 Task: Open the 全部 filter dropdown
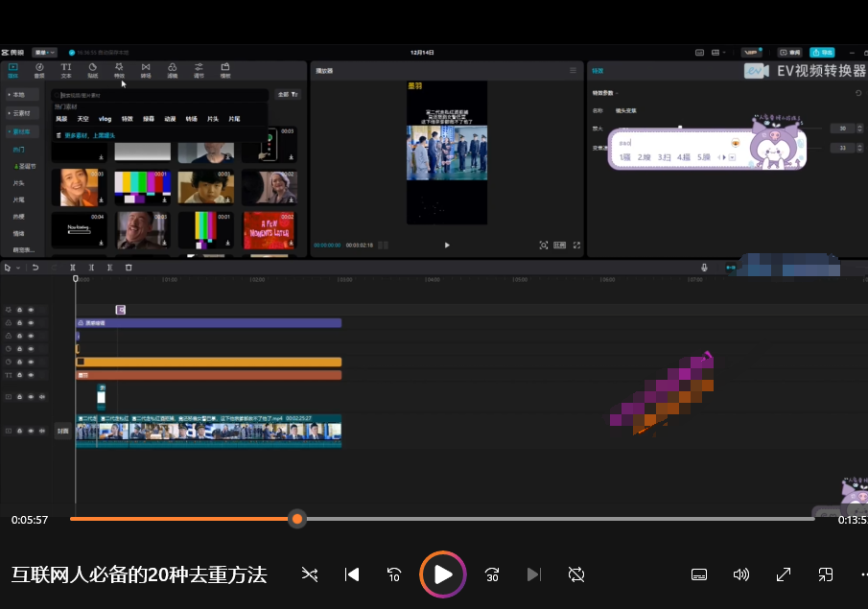coord(289,95)
